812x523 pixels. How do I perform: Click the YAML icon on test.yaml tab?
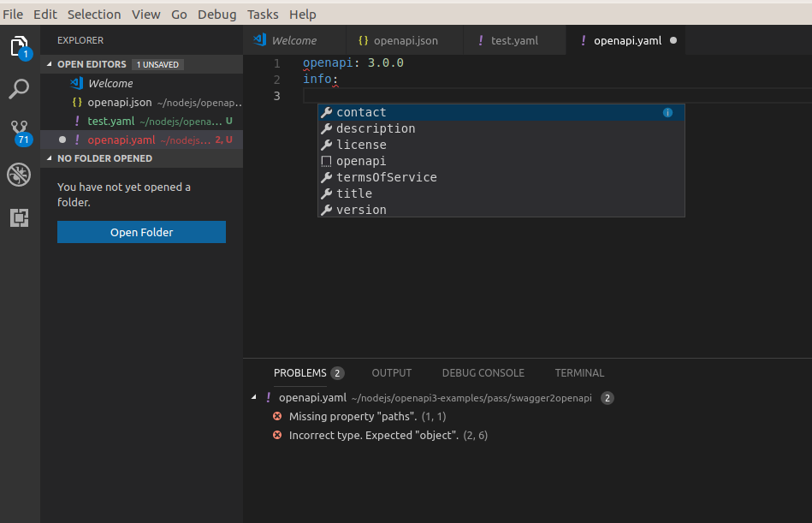click(481, 40)
